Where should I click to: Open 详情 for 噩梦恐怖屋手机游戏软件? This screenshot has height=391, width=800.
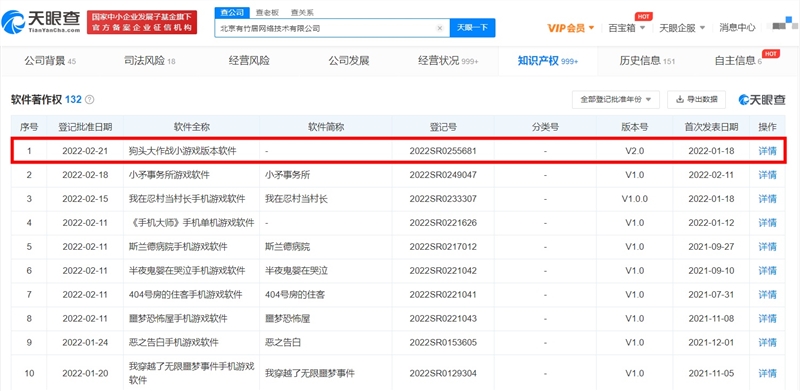click(767, 319)
